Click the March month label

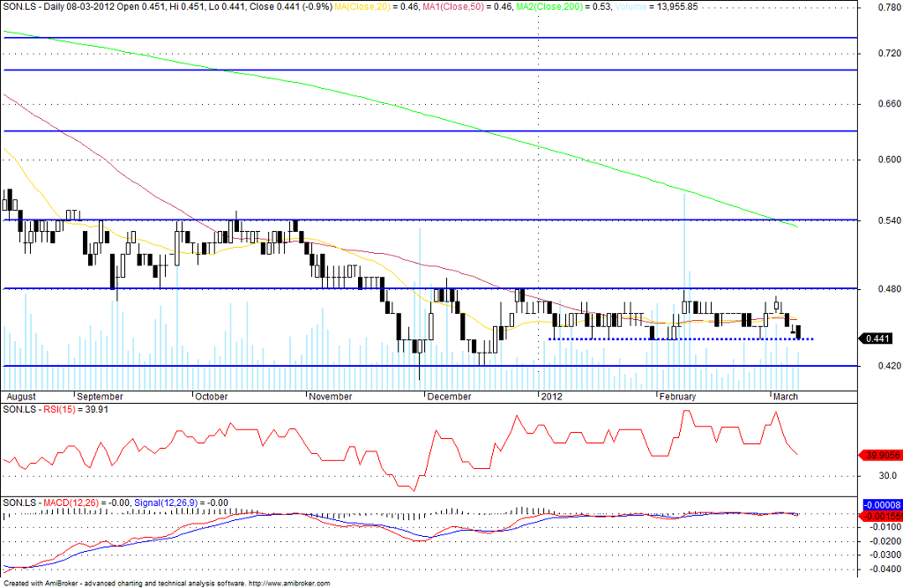(x=786, y=397)
